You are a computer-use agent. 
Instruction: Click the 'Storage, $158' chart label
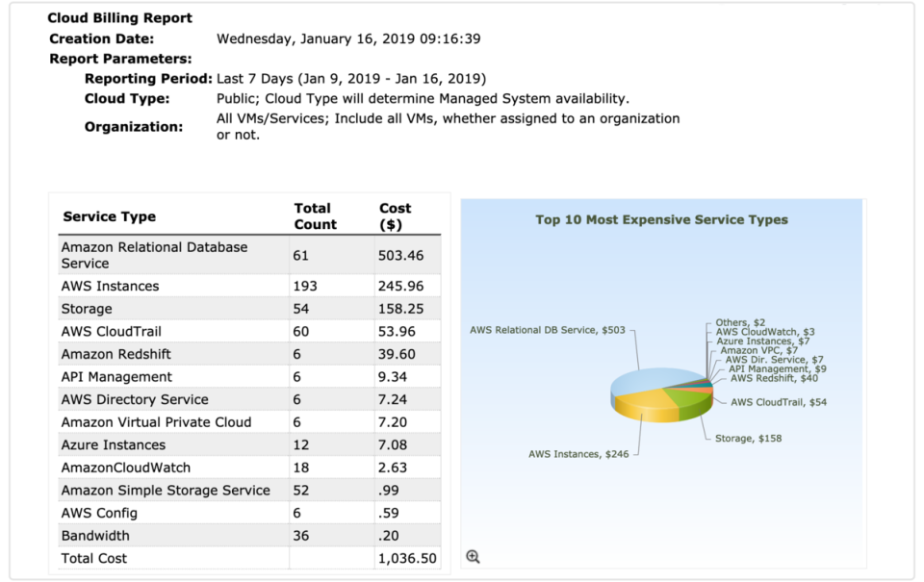coord(749,439)
